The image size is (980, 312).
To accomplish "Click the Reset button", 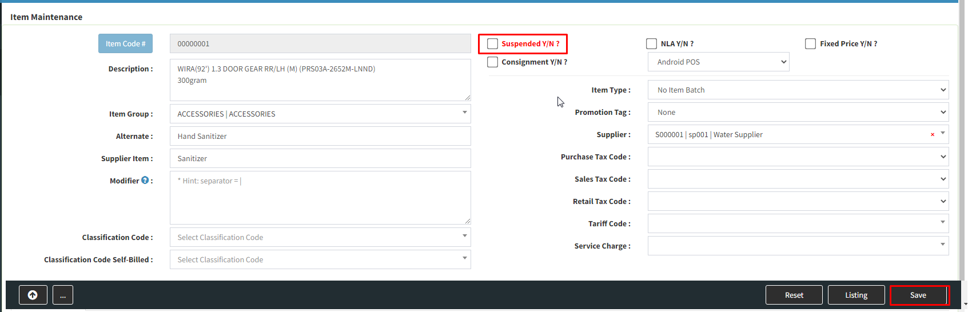I will coord(794,295).
